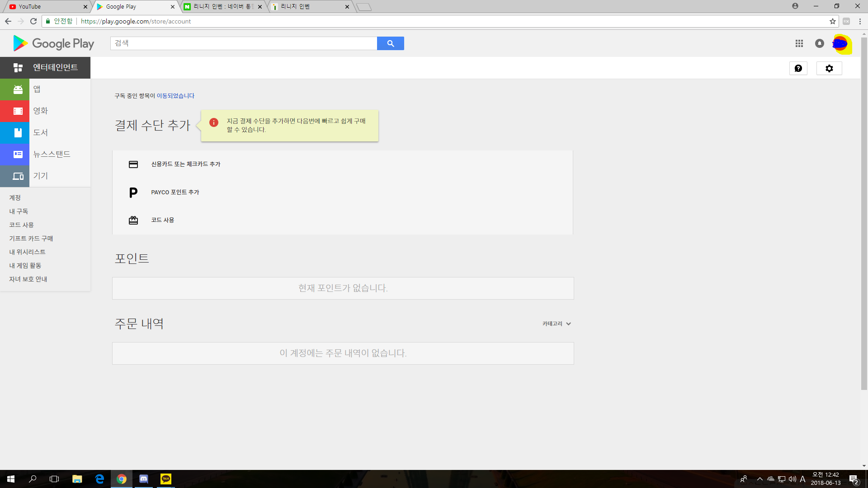Open File Explorer from taskbar
This screenshot has height=488, width=868.
(x=77, y=479)
